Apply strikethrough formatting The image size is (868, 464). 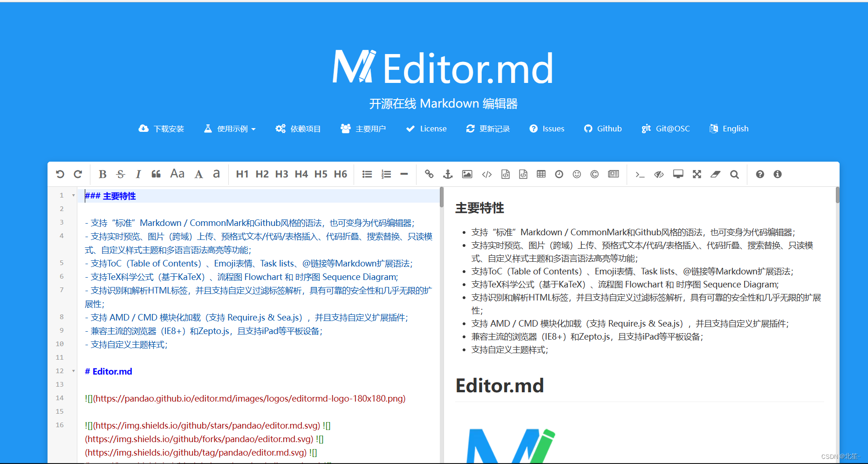121,174
